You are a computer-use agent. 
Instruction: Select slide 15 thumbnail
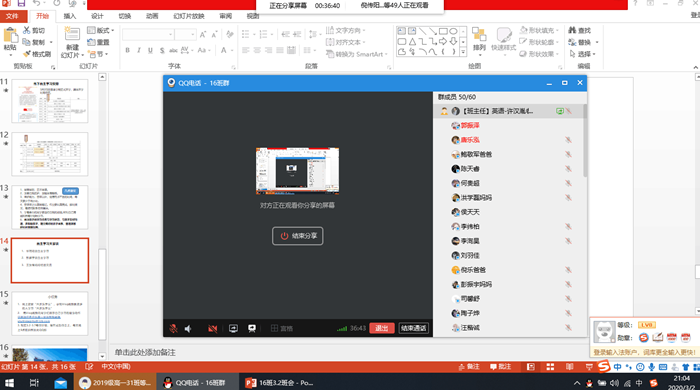(50, 313)
